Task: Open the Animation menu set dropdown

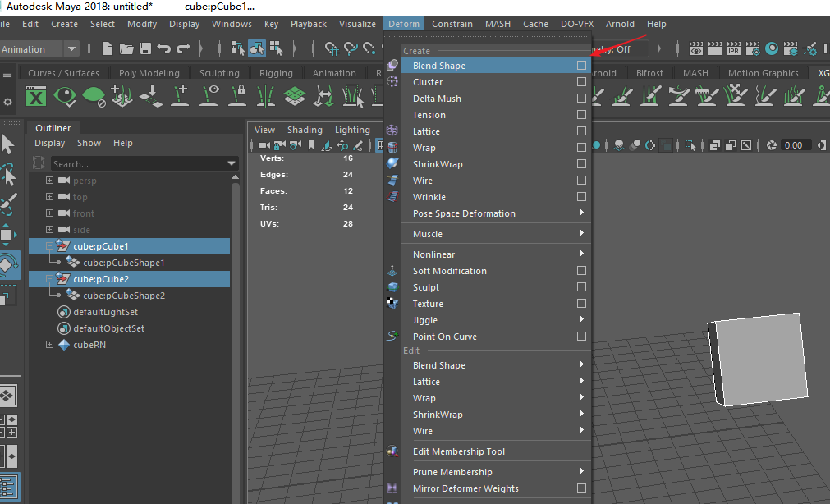Action: click(71, 49)
